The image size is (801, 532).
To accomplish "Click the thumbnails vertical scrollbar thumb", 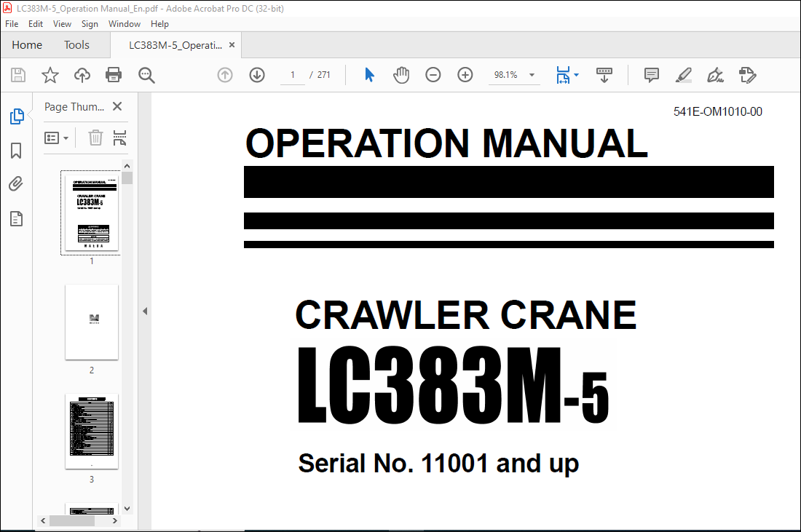I will [127, 178].
